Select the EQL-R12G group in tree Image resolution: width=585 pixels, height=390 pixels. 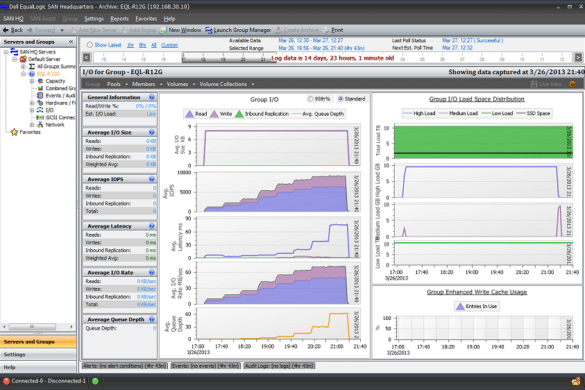48,74
